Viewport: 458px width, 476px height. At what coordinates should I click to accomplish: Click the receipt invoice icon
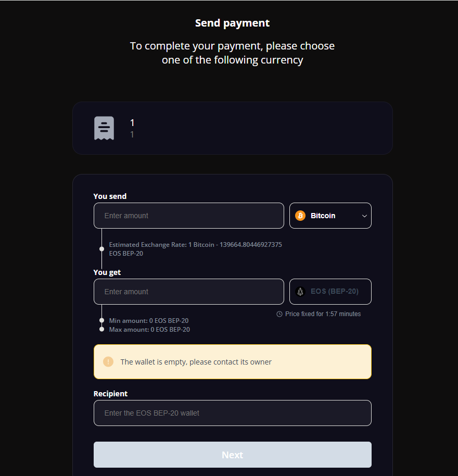point(104,128)
